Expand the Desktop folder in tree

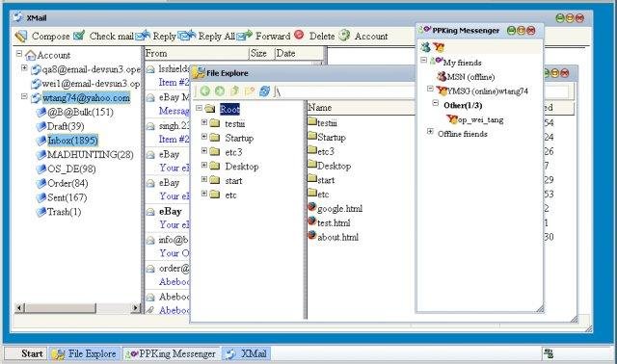pos(204,165)
